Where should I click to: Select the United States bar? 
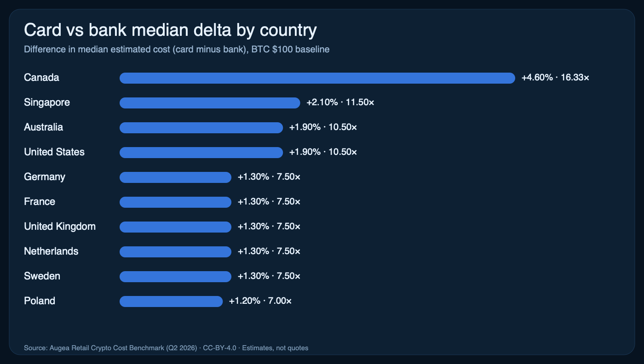tap(201, 153)
